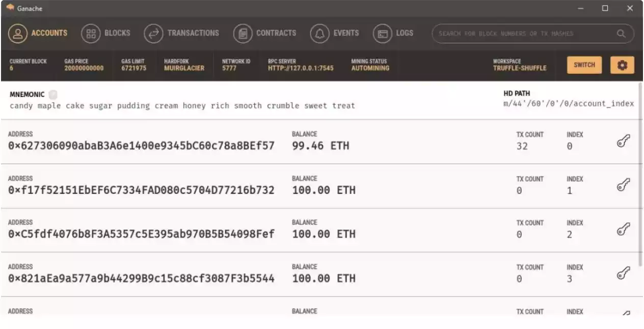The width and height of the screenshot is (644, 329).
Task: Open the Accounts tab
Action: tap(38, 34)
